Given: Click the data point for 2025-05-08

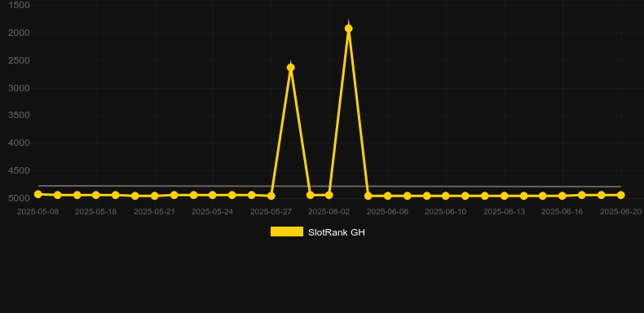Looking at the screenshot, I should [38, 194].
